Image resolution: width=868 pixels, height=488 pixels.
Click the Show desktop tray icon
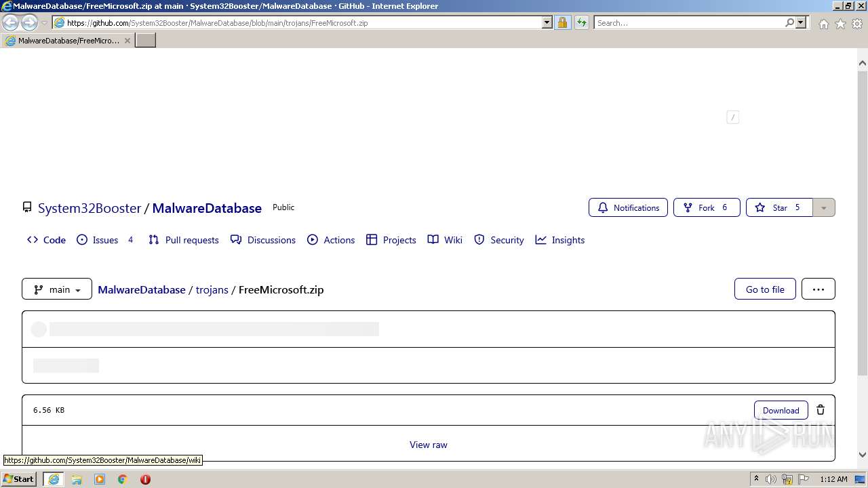click(861, 479)
